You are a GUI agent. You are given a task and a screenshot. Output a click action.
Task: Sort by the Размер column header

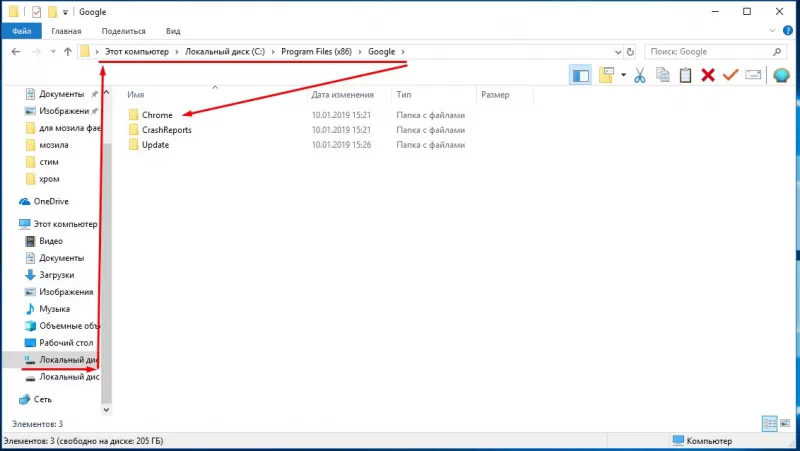pos(495,94)
